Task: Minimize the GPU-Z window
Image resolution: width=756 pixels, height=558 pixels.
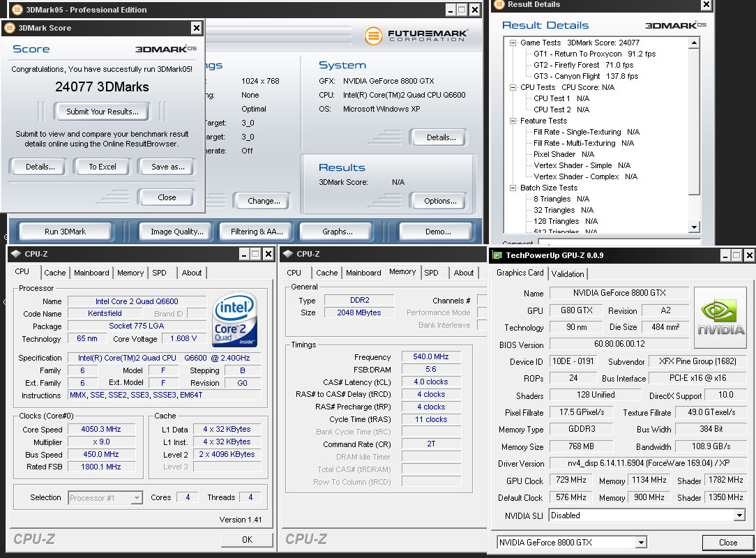Action: click(725, 255)
